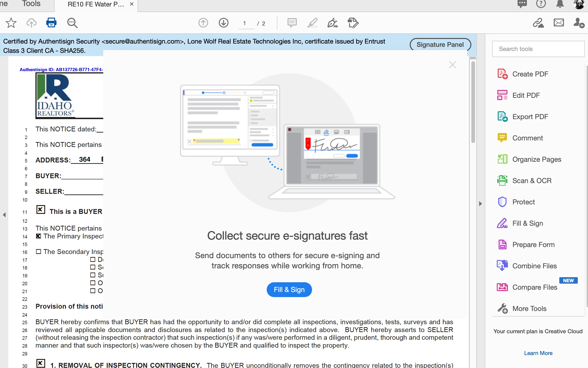
Task: Go to next page arrow
Action: [223, 23]
